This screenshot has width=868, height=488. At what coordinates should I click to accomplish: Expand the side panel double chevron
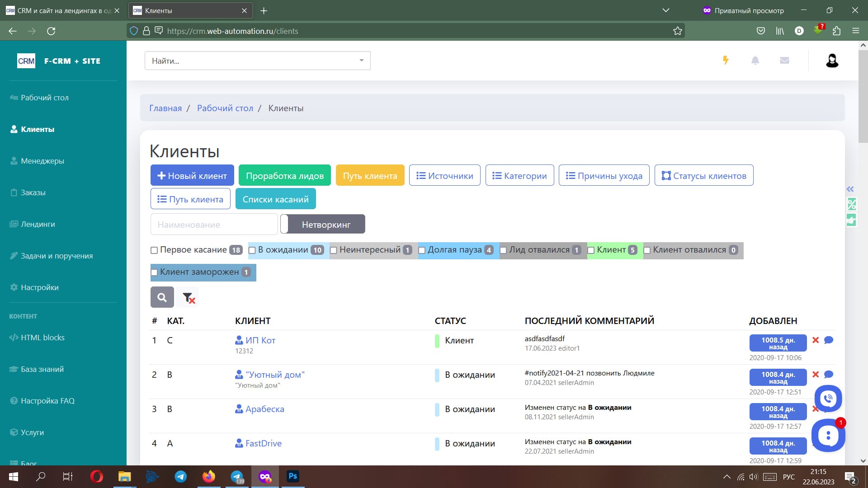pos(850,189)
